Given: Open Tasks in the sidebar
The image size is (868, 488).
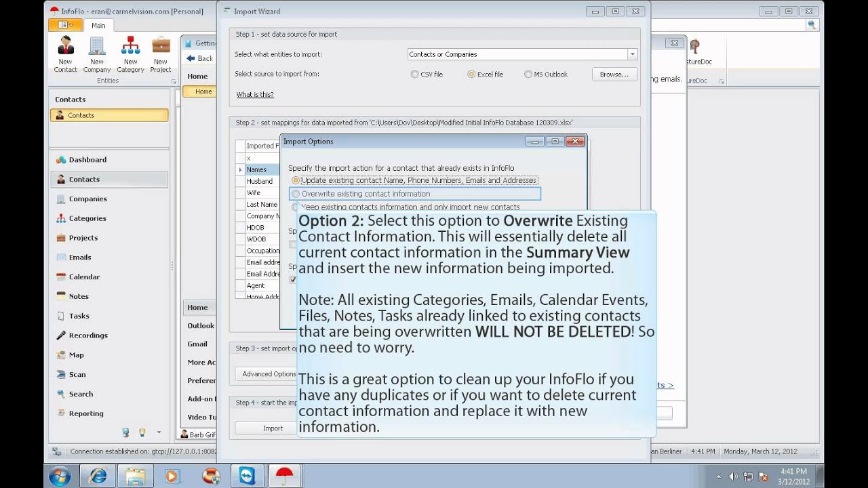Looking at the screenshot, I should click(x=79, y=316).
